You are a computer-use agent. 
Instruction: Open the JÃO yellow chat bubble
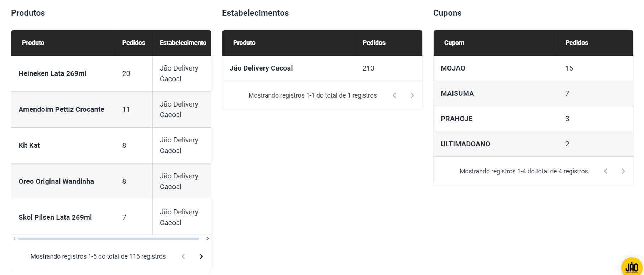632,266
